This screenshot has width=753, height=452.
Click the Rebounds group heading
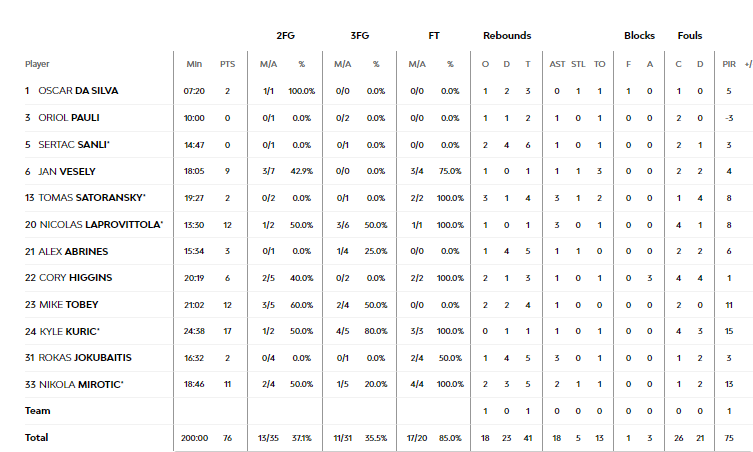[x=507, y=36]
